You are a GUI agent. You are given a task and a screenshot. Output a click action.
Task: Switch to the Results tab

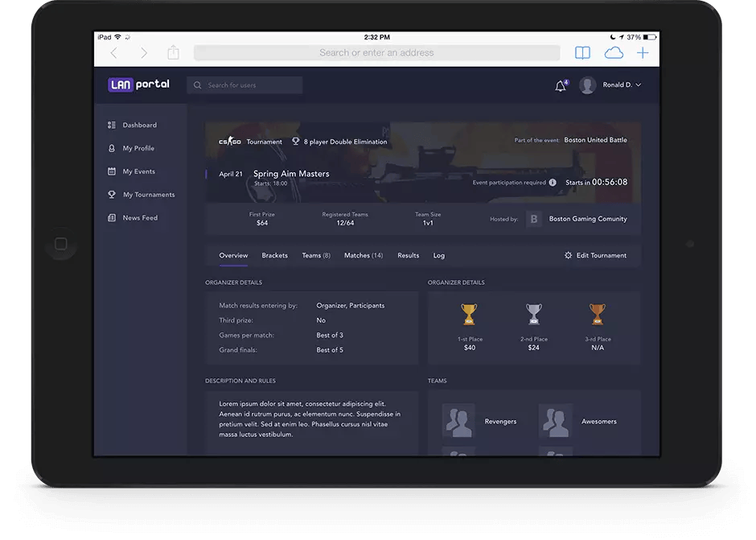(x=409, y=255)
